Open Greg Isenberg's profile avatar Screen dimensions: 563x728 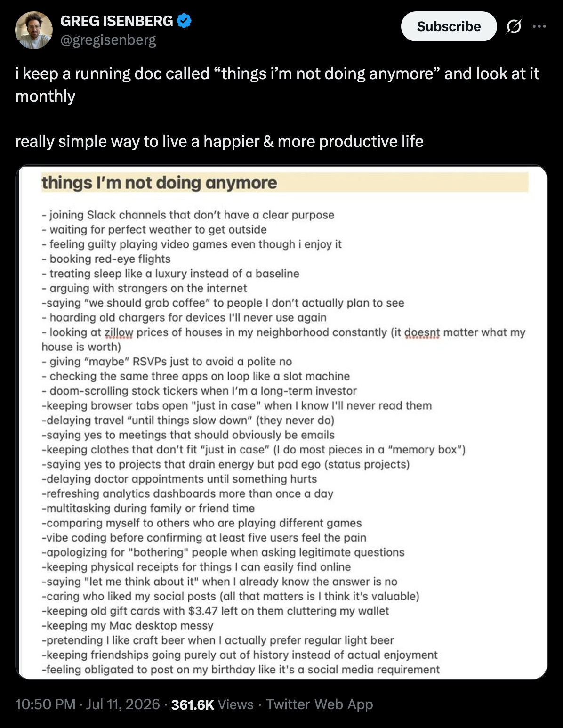33,30
